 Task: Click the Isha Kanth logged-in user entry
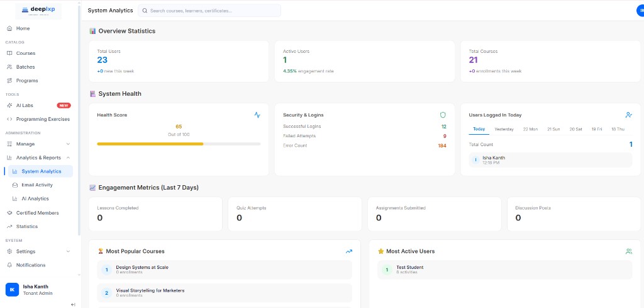(551, 160)
